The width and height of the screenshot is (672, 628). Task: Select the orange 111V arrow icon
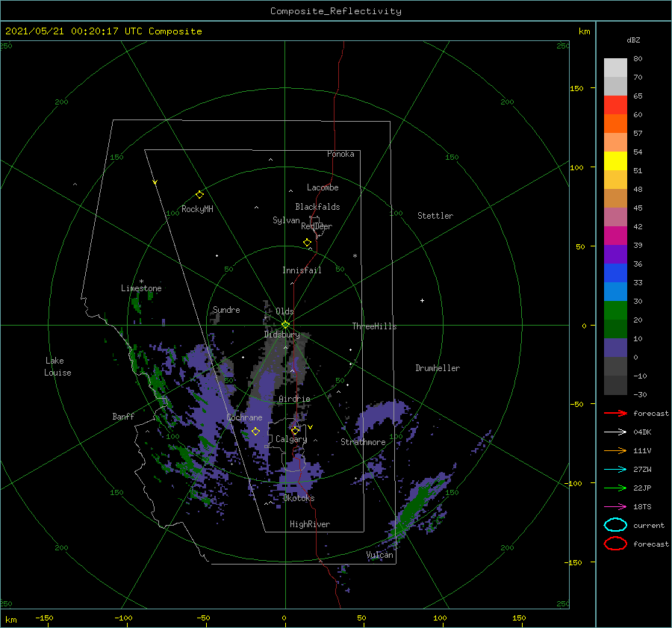tap(615, 450)
